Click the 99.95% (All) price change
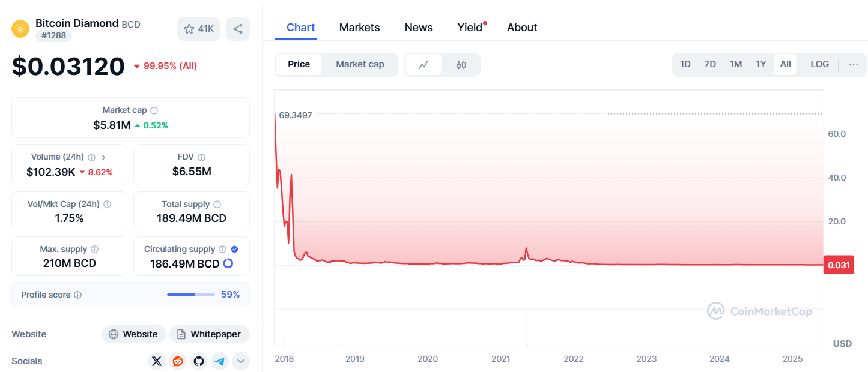Image resolution: width=868 pixels, height=372 pixels. pyautogui.click(x=165, y=66)
